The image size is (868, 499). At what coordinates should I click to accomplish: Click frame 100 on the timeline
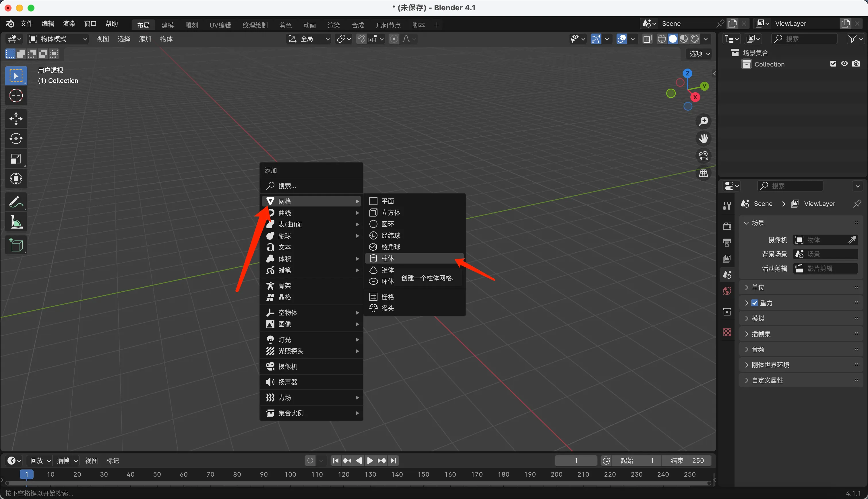click(290, 474)
